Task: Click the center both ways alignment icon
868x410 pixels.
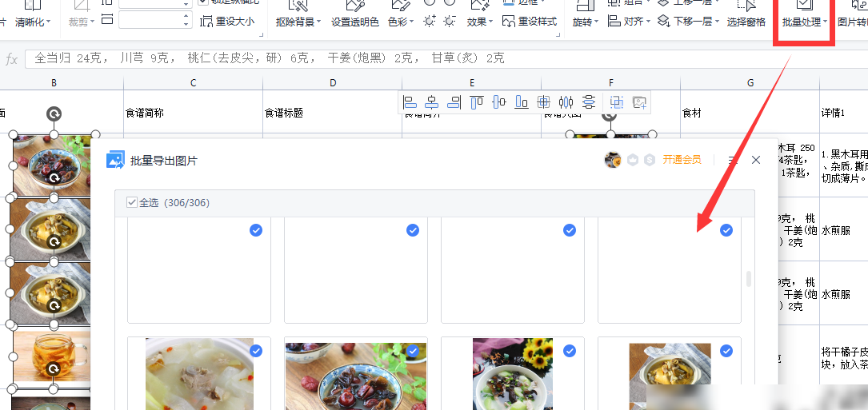Action: (544, 102)
